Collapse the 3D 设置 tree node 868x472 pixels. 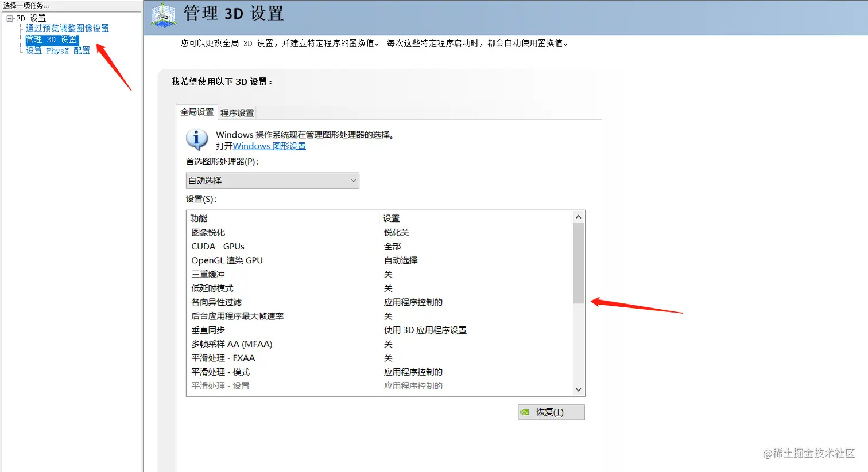[x=10, y=18]
